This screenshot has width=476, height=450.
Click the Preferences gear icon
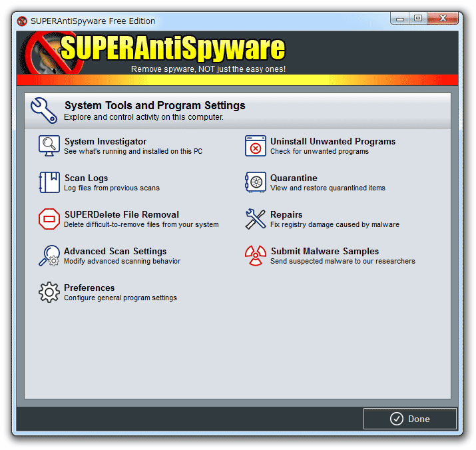[x=49, y=292]
